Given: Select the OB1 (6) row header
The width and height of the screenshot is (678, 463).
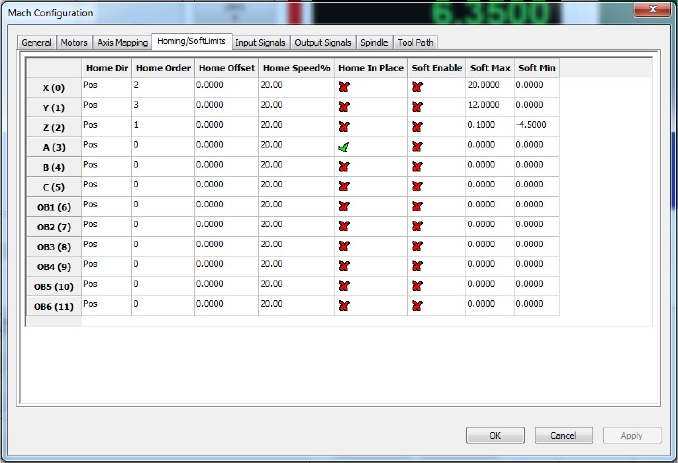Looking at the screenshot, I should 54,207.
